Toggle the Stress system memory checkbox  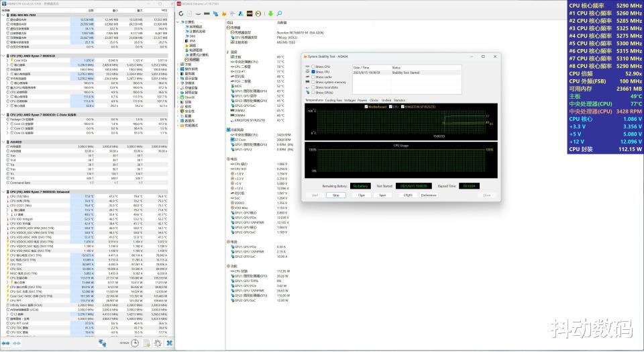pos(313,82)
